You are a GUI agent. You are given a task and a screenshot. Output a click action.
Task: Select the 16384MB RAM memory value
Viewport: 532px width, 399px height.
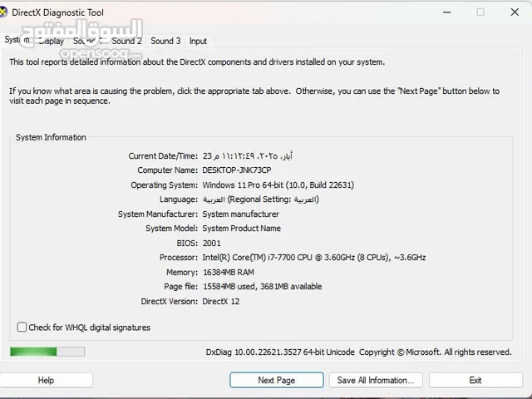click(229, 272)
